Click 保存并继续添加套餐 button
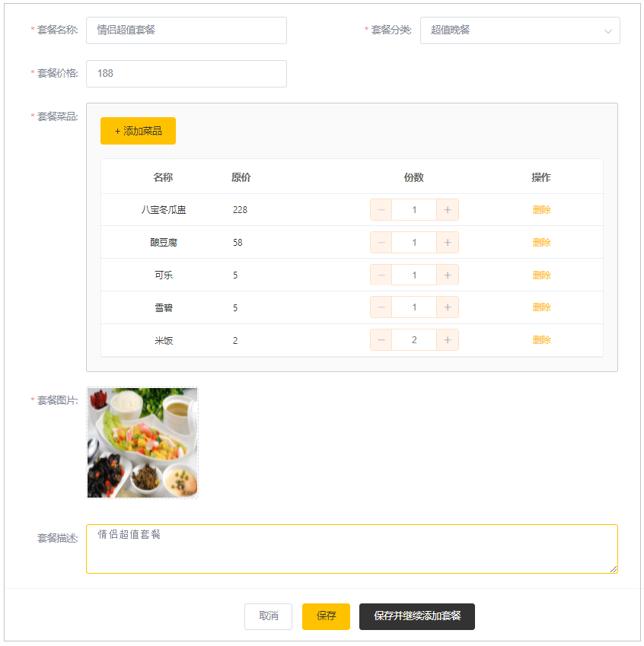 (417, 616)
